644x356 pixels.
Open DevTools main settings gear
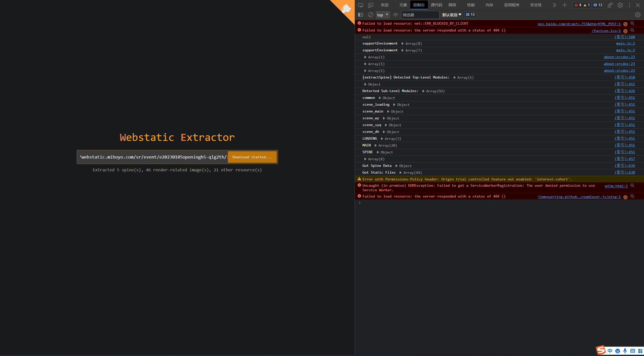(x=620, y=5)
